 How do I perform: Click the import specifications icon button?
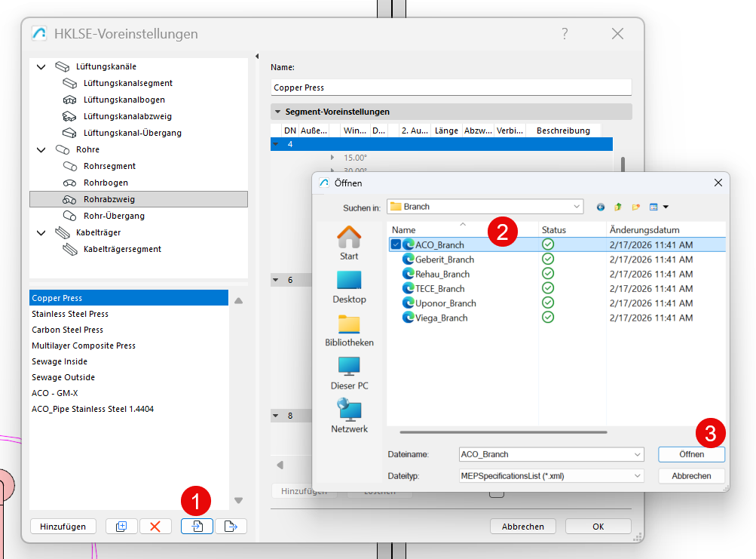click(197, 527)
